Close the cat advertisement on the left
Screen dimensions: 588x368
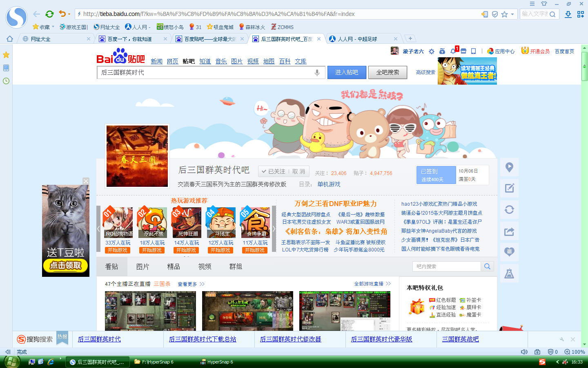click(86, 181)
